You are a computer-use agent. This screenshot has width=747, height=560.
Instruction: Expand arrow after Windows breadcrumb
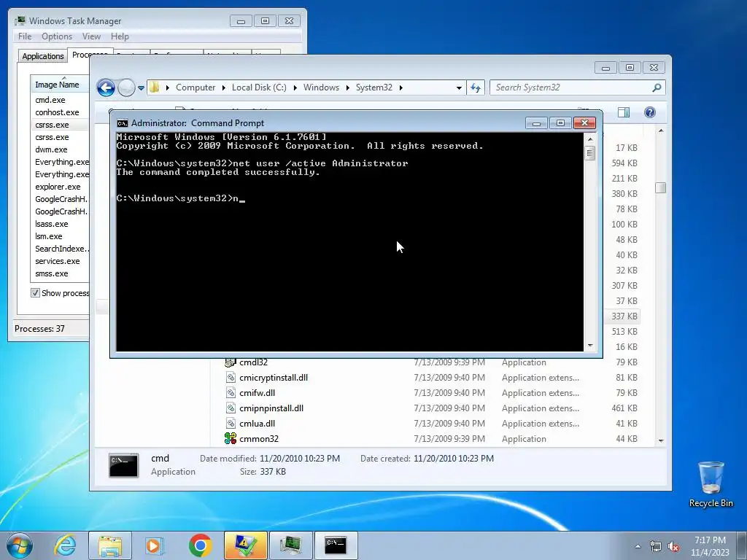[347, 87]
